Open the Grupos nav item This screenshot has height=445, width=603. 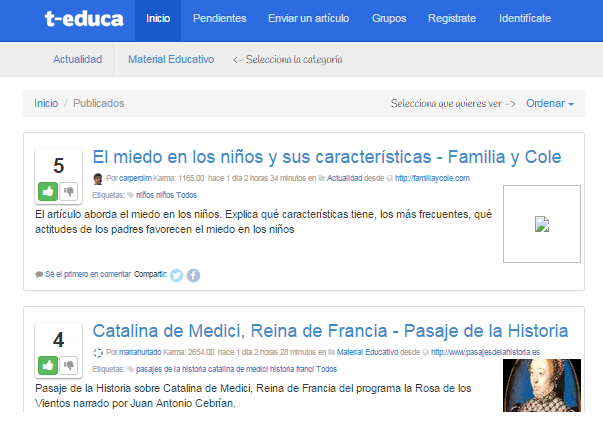coord(389,18)
